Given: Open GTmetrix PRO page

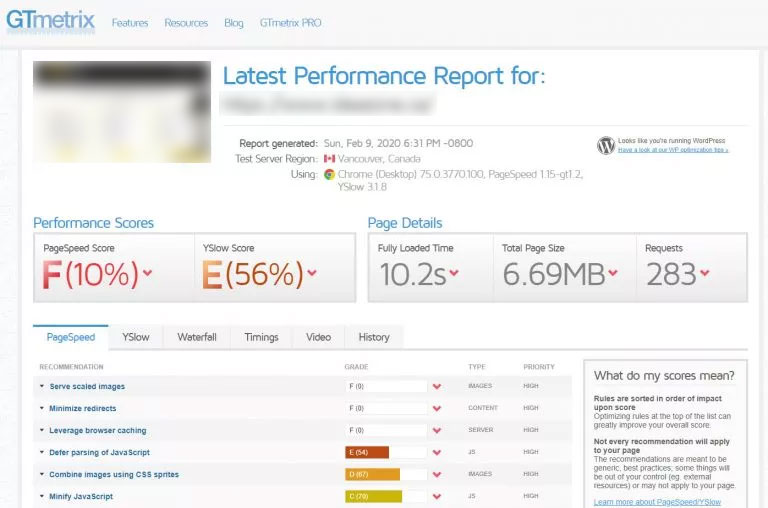Looking at the screenshot, I should 290,23.
